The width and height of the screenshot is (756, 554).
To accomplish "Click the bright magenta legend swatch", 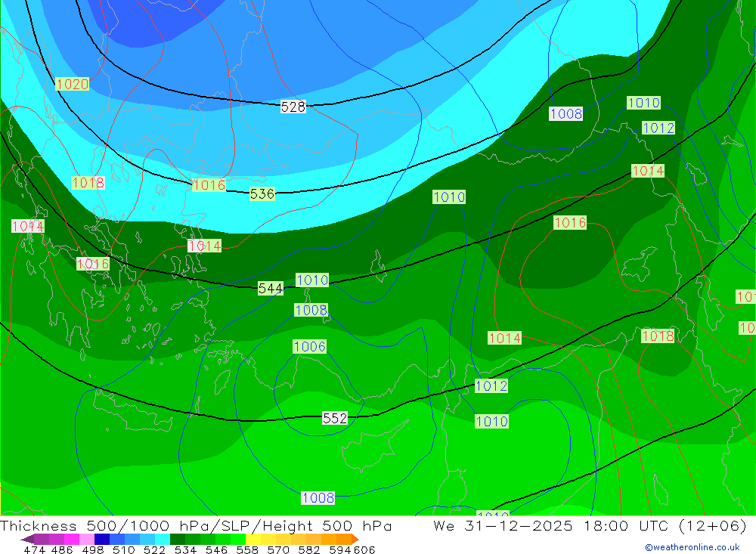I will tap(72, 539).
